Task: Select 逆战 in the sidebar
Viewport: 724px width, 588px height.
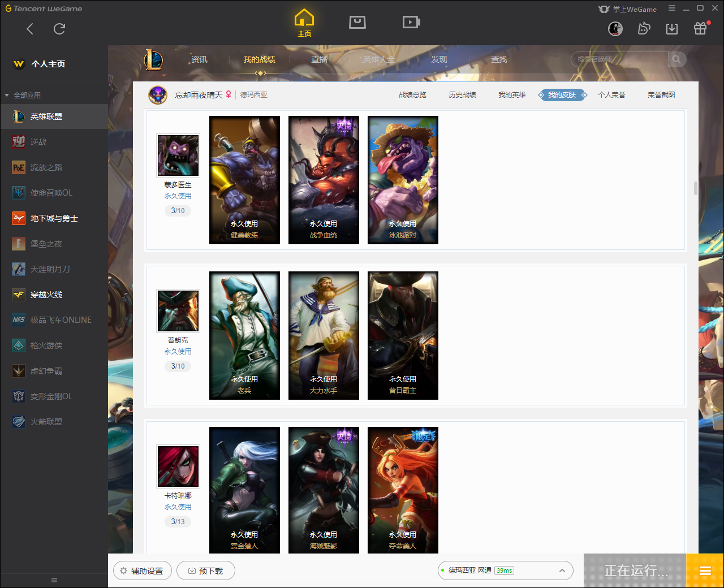Action: (54, 142)
